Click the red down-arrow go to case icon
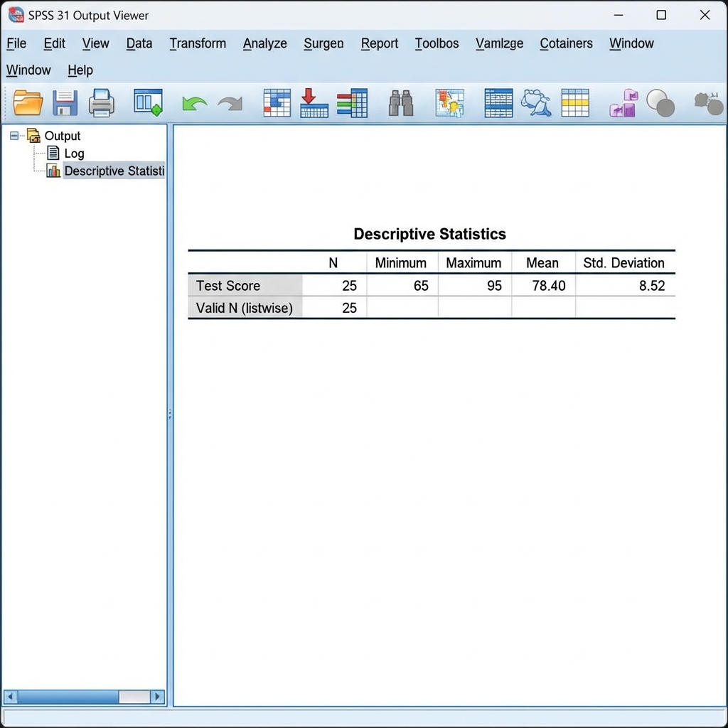Image resolution: width=728 pixels, height=728 pixels. pos(314,103)
